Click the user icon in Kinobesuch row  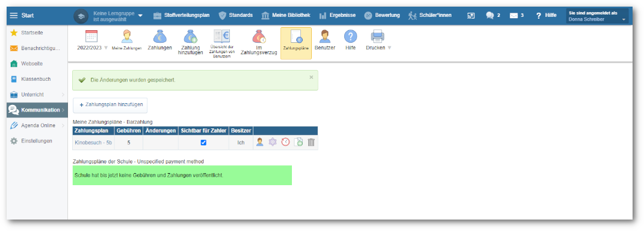click(259, 142)
